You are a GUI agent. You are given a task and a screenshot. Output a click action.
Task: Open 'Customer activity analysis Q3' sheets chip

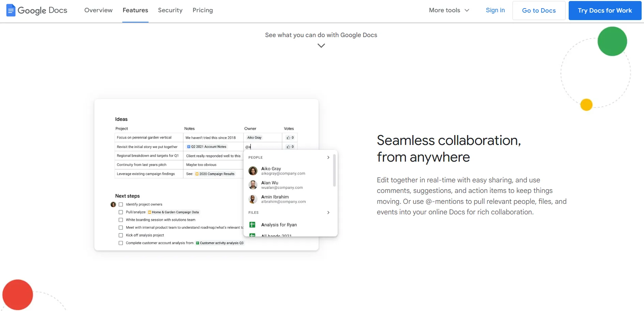pos(220,243)
